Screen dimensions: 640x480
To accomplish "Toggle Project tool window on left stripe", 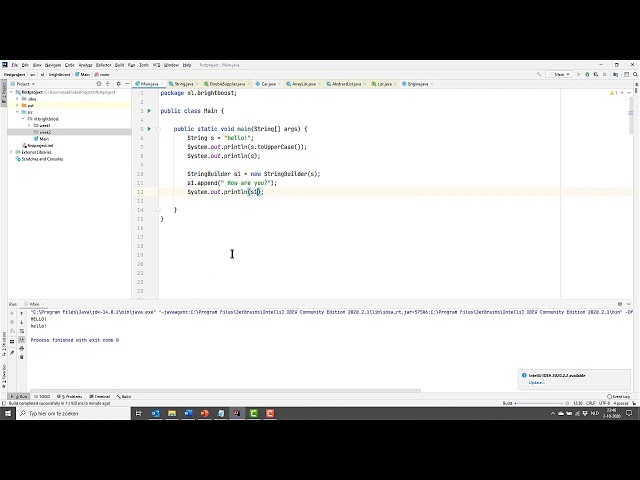I will (4, 93).
